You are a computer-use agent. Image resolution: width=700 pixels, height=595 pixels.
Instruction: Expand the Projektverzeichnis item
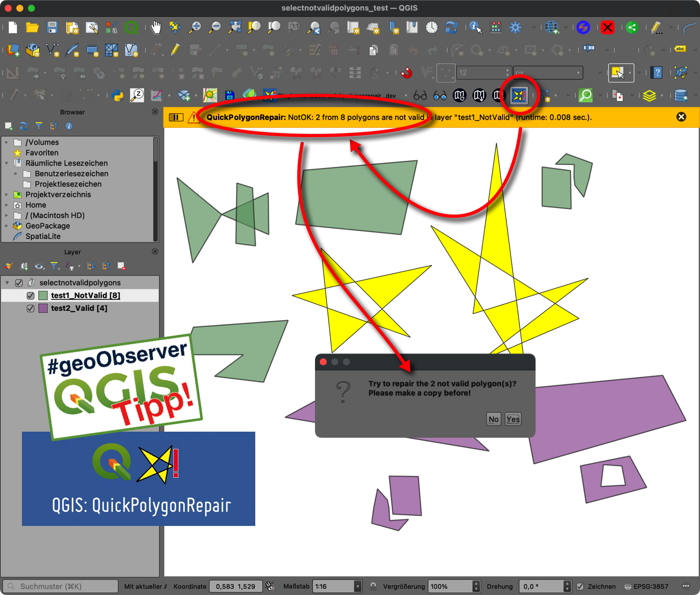click(x=6, y=195)
